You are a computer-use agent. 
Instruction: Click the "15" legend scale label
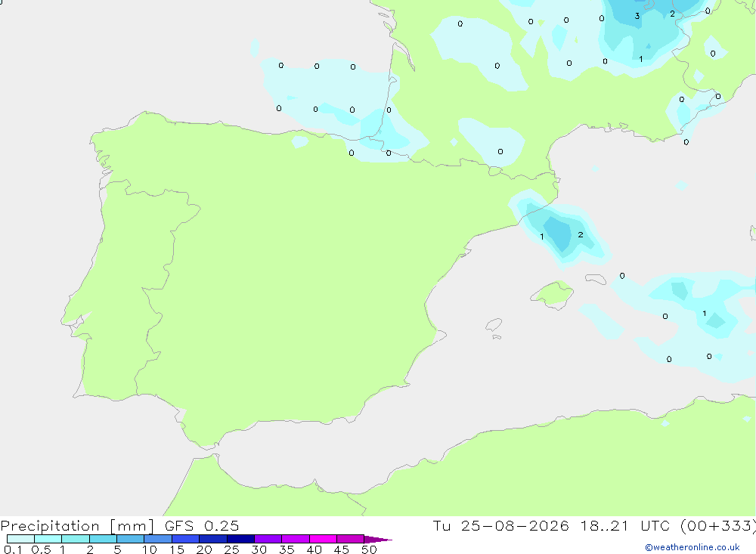coord(176,549)
